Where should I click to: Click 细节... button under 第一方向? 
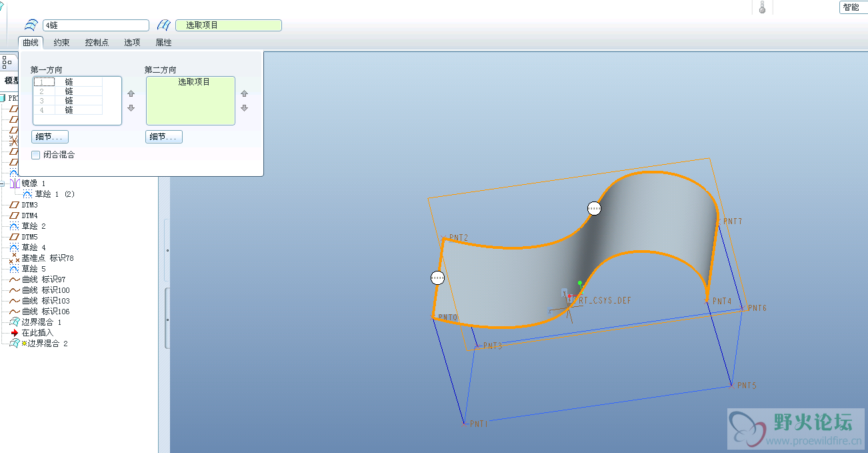point(50,137)
